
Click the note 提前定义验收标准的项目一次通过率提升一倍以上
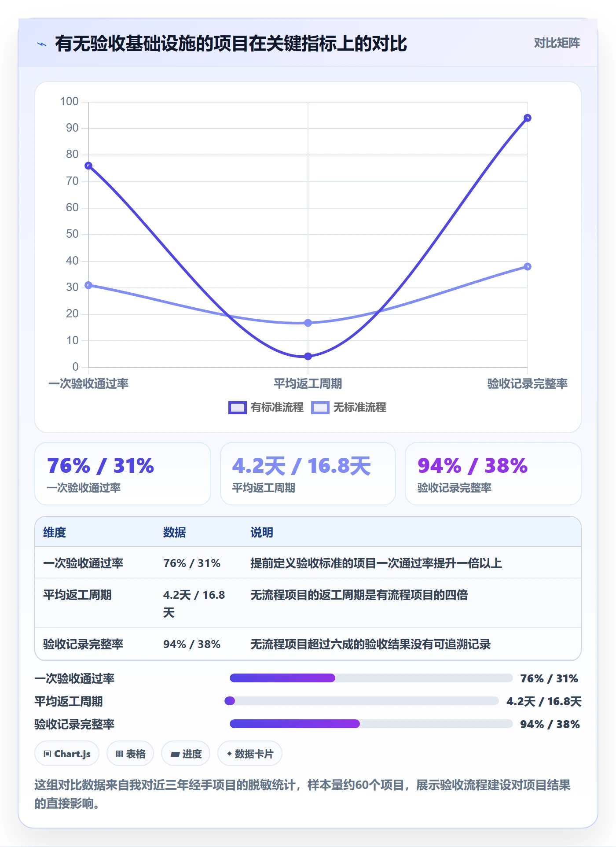pos(376,563)
